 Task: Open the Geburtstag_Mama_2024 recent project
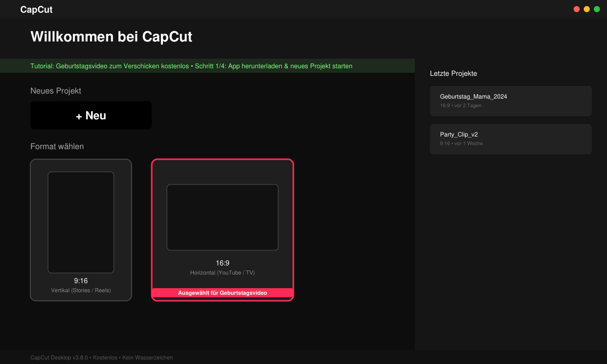click(x=511, y=101)
